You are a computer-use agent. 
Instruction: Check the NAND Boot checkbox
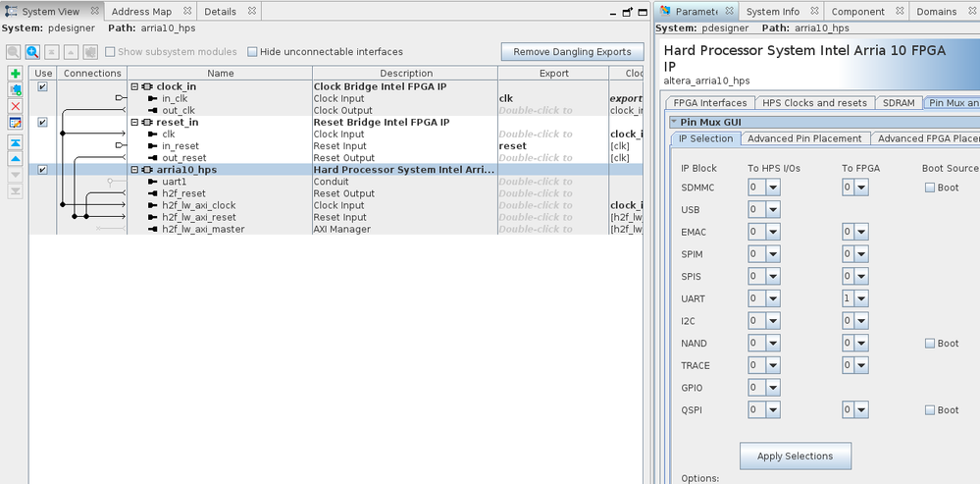[x=930, y=344]
